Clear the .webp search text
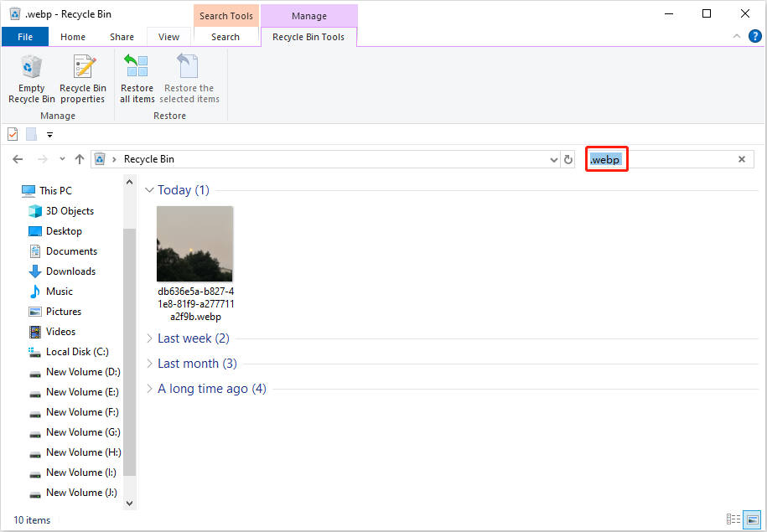 pos(742,159)
